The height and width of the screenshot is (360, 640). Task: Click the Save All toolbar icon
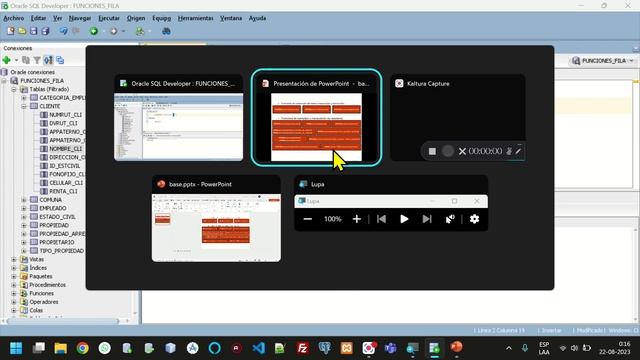pos(45,31)
